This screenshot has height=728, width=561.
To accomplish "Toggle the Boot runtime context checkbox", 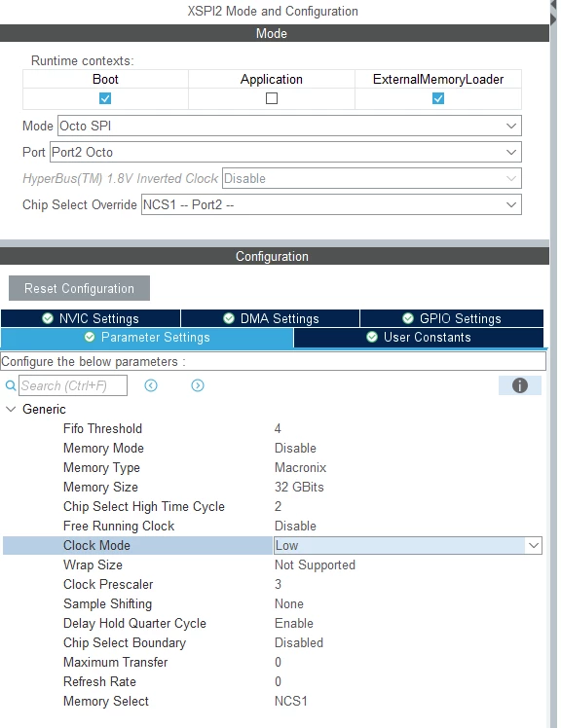I will 105,98.
